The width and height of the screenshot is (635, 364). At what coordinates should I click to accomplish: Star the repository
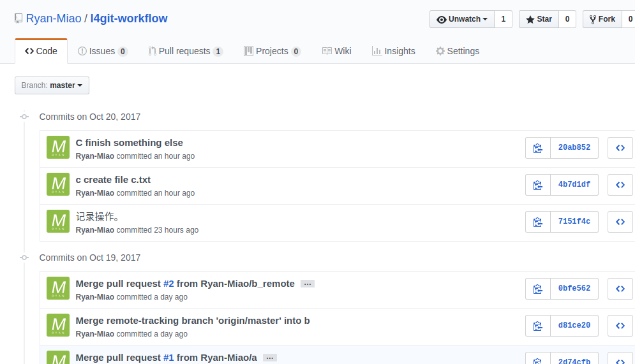coord(539,19)
